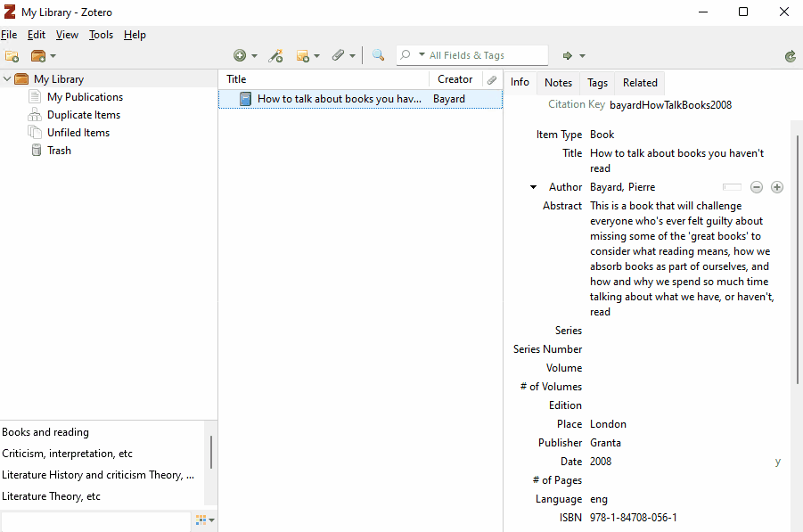Collapse the My Library tree
This screenshot has width=803, height=532.
[x=6, y=78]
